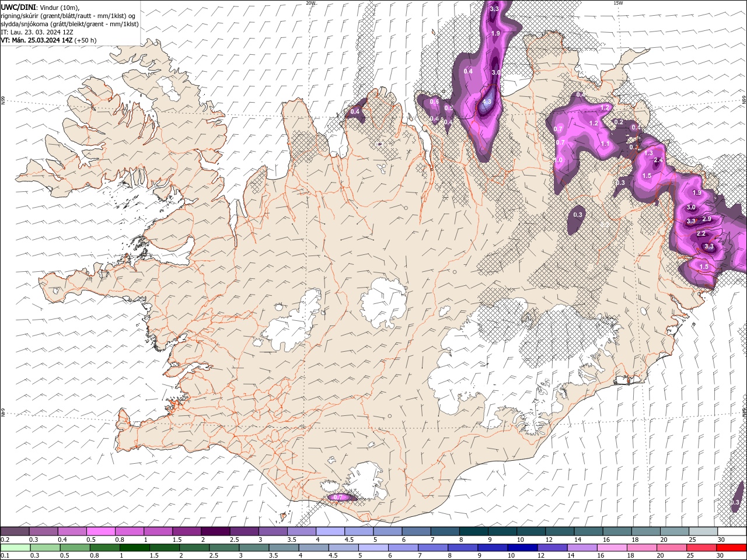
Task: Click the pale green 0.1 swatch in lower legend
Action: point(15,547)
